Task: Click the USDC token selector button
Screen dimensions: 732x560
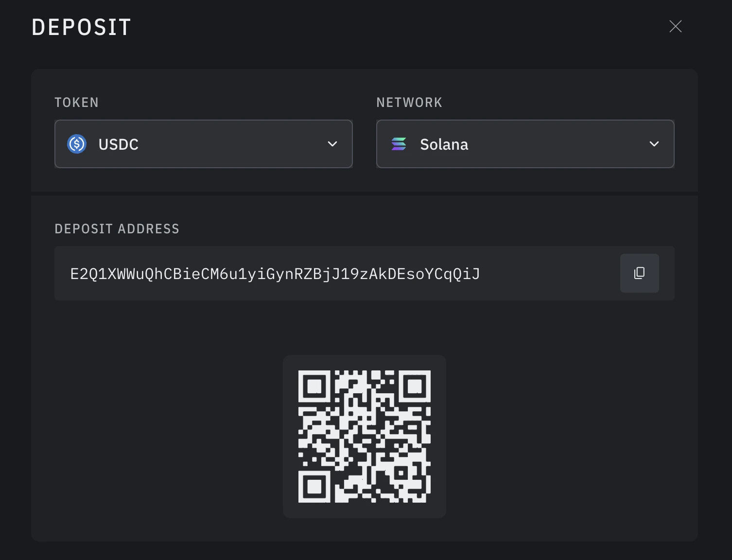Action: click(x=203, y=144)
